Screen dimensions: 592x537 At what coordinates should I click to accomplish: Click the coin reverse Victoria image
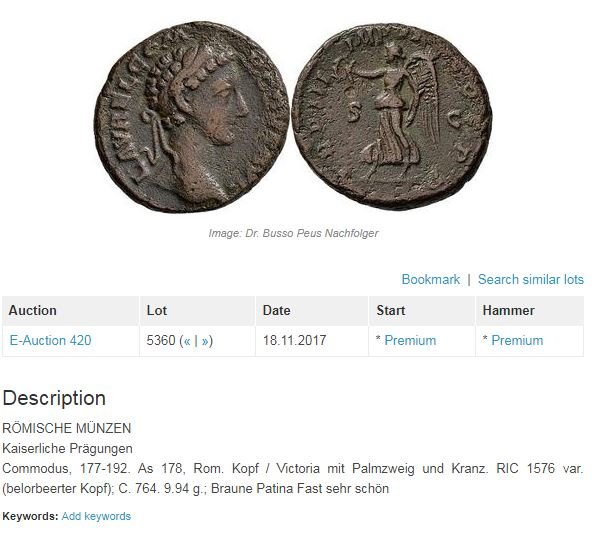392,116
